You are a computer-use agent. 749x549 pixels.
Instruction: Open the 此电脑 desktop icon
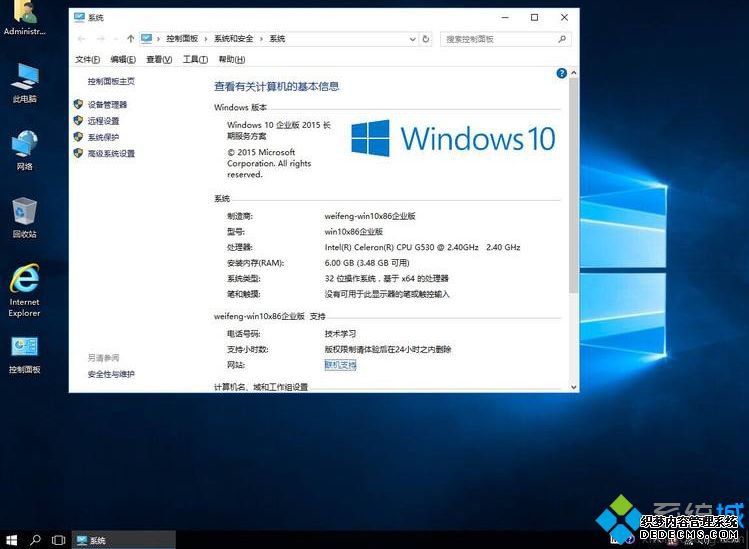tap(25, 83)
